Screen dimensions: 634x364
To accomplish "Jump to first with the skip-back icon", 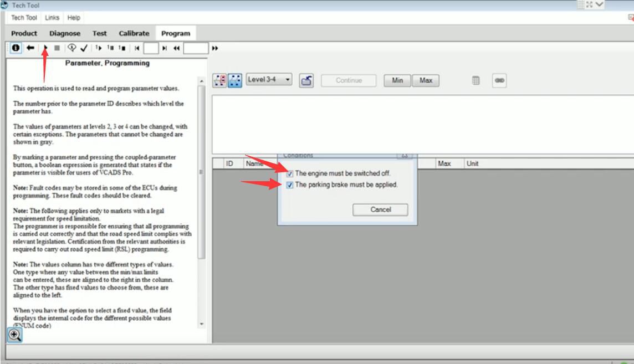I will 137,48.
